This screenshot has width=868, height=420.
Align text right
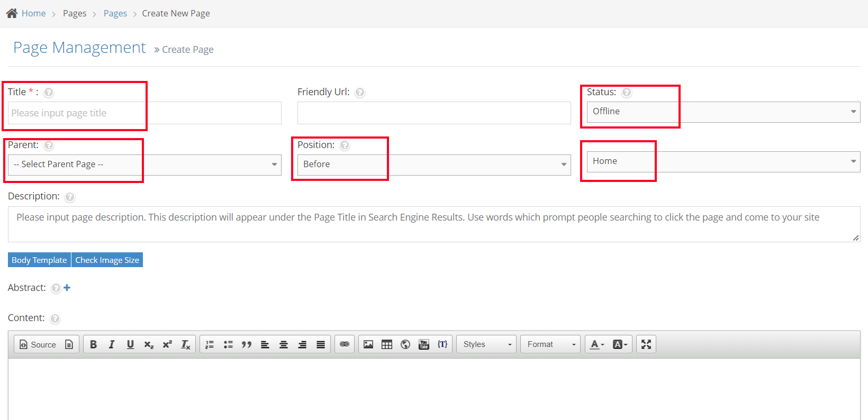click(302, 344)
